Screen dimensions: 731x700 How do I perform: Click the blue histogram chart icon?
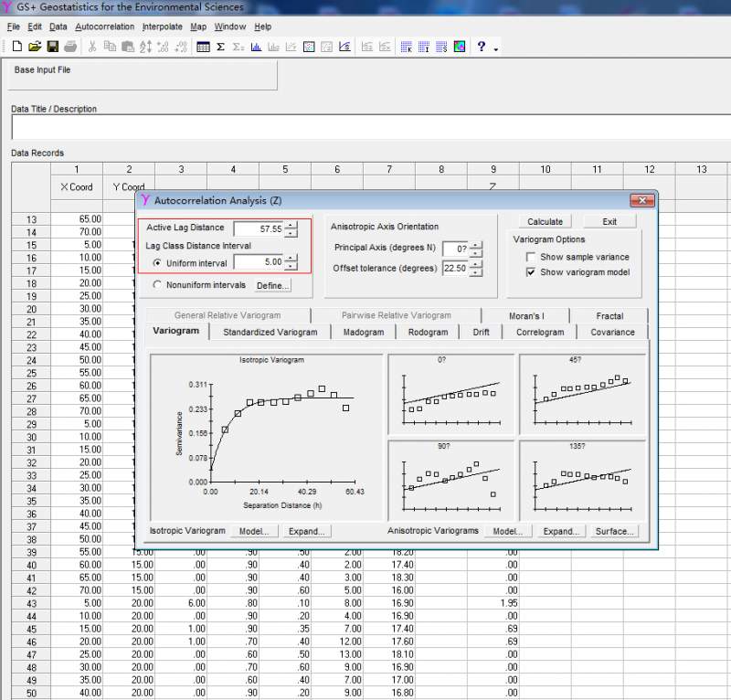(x=257, y=47)
